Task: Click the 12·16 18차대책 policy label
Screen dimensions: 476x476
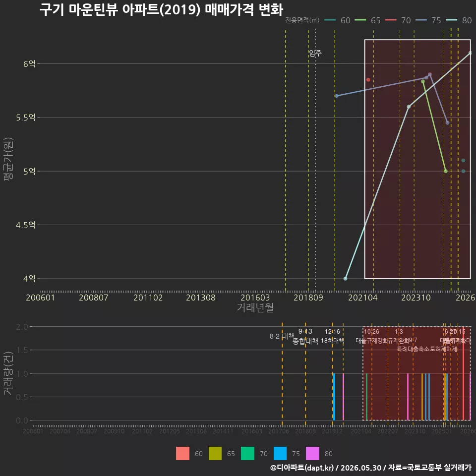Action: coord(332,336)
